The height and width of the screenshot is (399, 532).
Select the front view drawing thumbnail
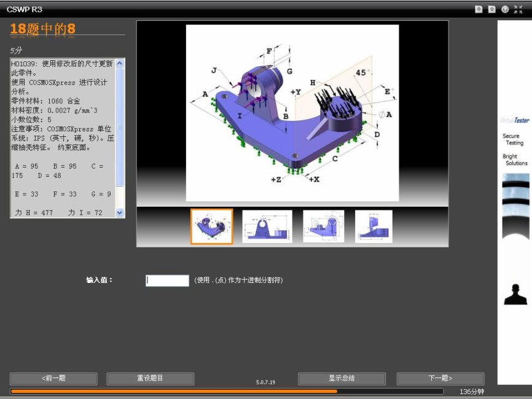point(267,227)
